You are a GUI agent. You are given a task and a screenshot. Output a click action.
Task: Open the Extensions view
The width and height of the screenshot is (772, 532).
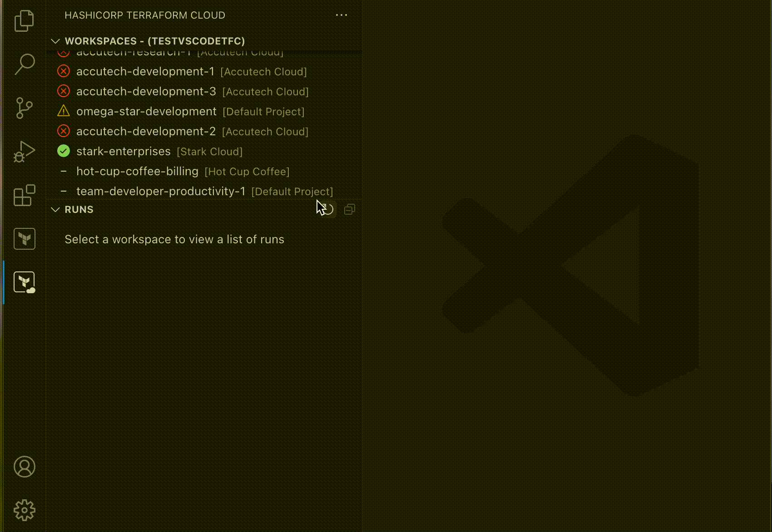(x=24, y=195)
